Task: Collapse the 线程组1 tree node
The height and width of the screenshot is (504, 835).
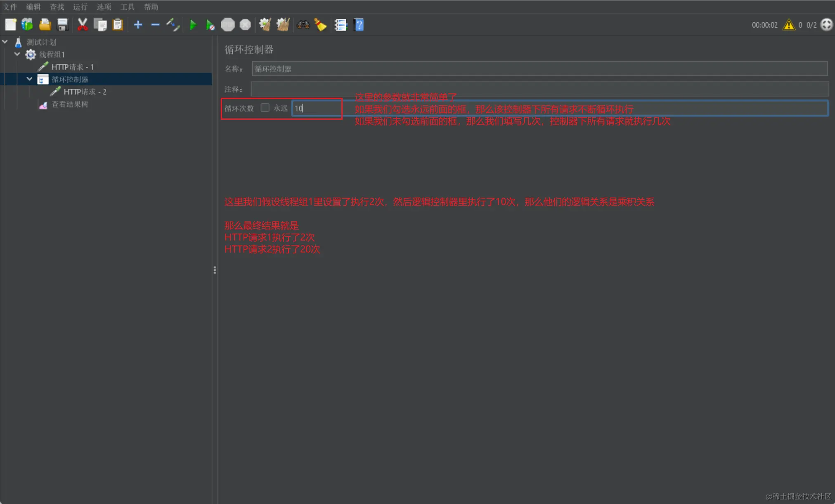Action: point(17,54)
